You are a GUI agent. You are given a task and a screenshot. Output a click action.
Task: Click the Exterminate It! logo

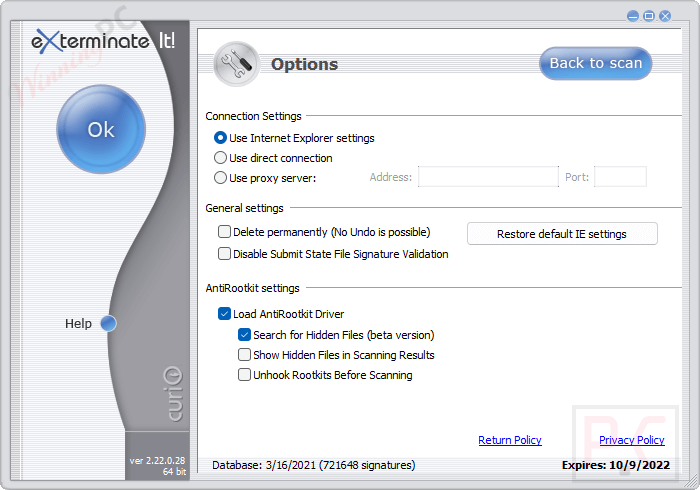[103, 42]
